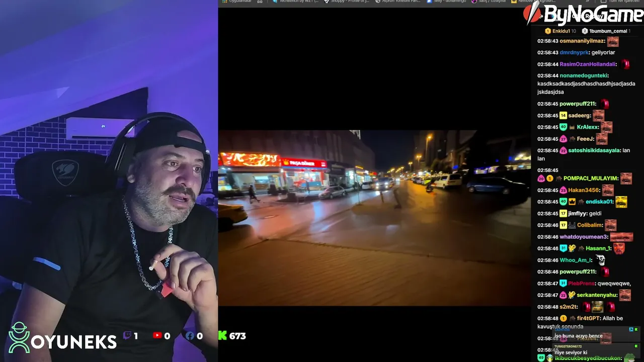
Task: Click Colibalim username in chat
Action: pyautogui.click(x=590, y=225)
